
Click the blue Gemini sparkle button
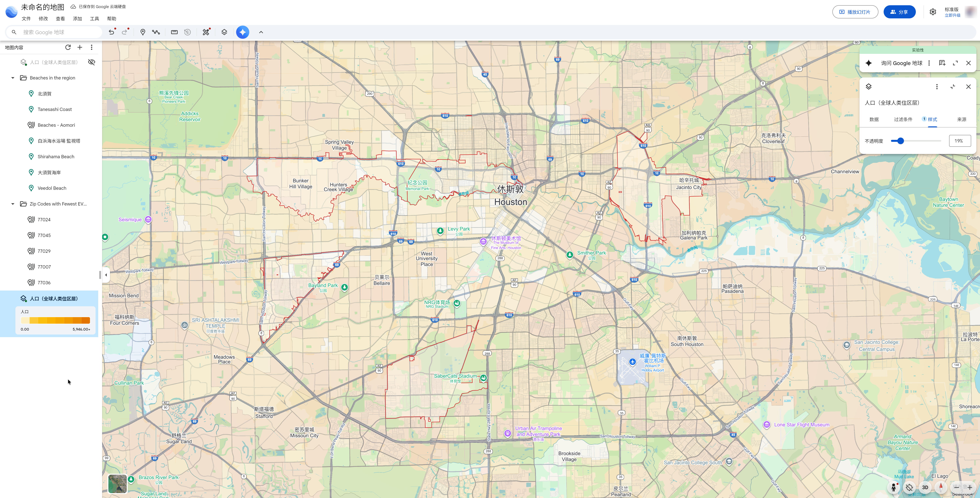pyautogui.click(x=242, y=32)
